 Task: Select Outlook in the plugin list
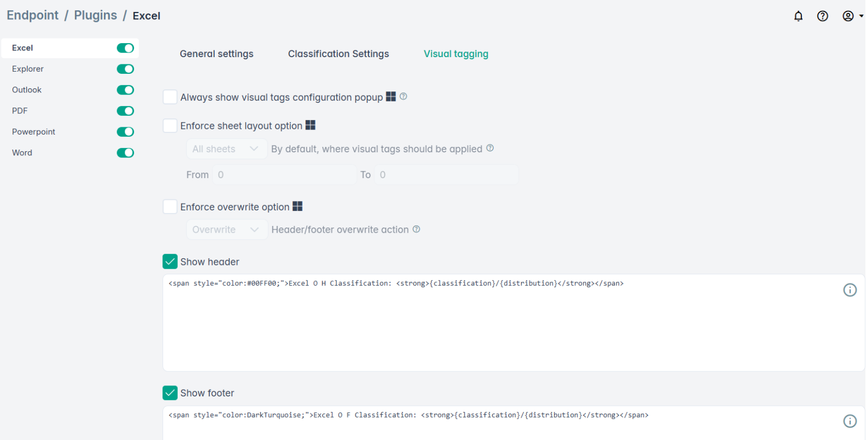tap(27, 90)
